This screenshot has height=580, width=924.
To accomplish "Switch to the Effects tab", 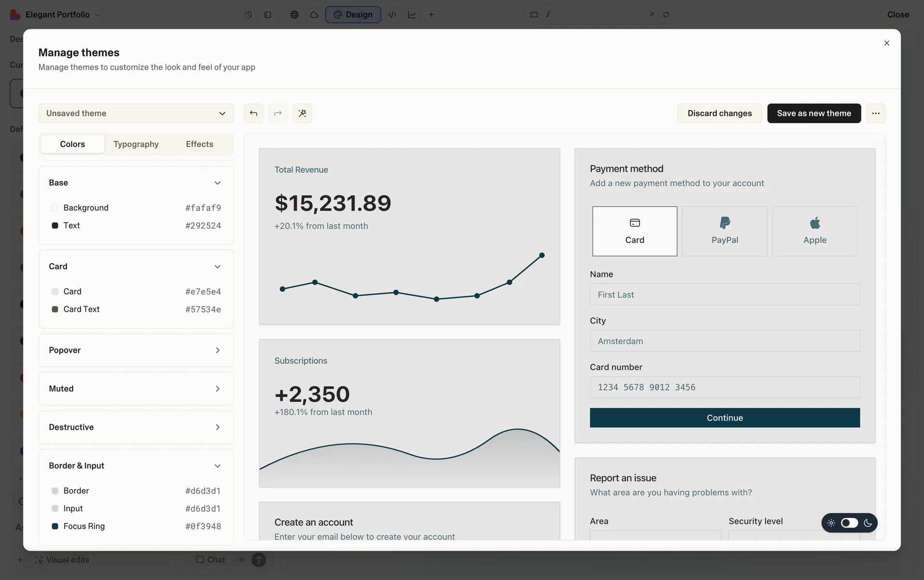I will click(x=199, y=144).
